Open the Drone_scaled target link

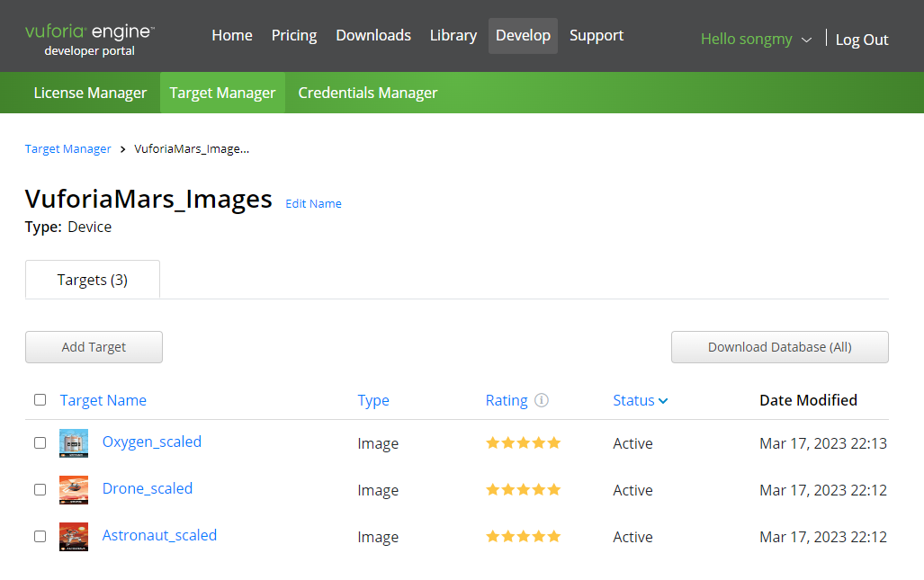(x=148, y=489)
